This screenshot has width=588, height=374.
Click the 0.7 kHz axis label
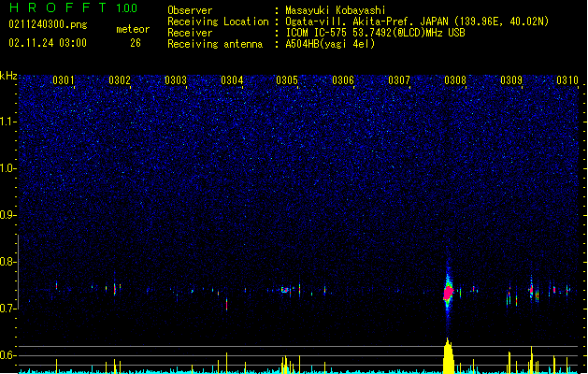point(8,309)
